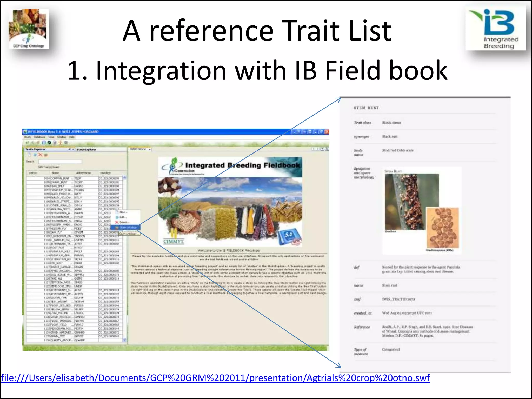Viewport: 532px width, 399px height.
Task: Close the IBFIELDBOOK application window
Action: tap(327, 131)
